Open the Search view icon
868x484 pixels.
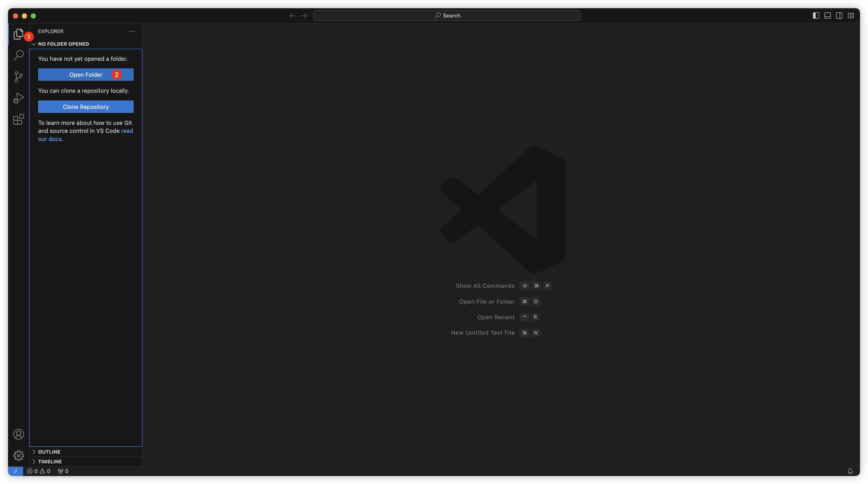pos(18,55)
